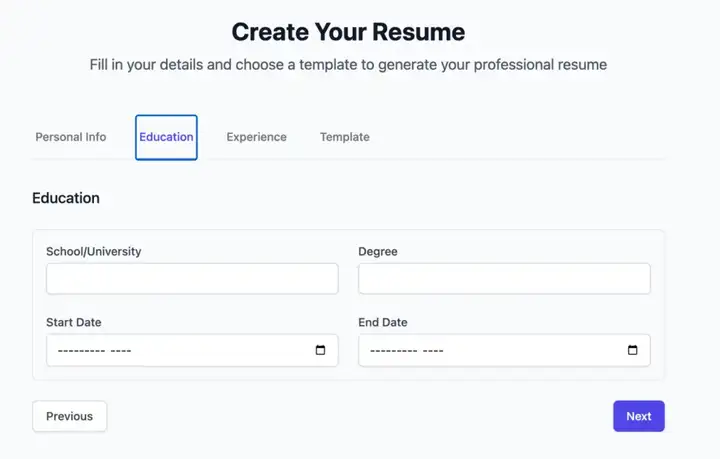This screenshot has height=459, width=720.
Task: Select the month segment in End Date
Action: (394, 351)
